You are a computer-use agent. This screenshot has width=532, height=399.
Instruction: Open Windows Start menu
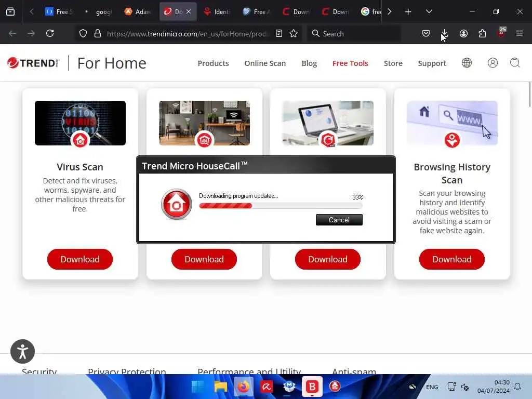point(198,387)
